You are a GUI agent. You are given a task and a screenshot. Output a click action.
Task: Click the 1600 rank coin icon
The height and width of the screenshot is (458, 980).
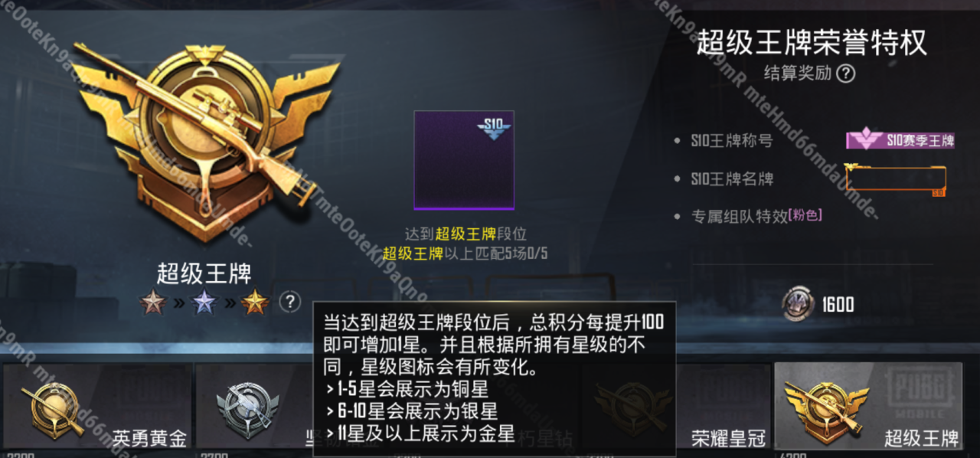click(x=797, y=305)
